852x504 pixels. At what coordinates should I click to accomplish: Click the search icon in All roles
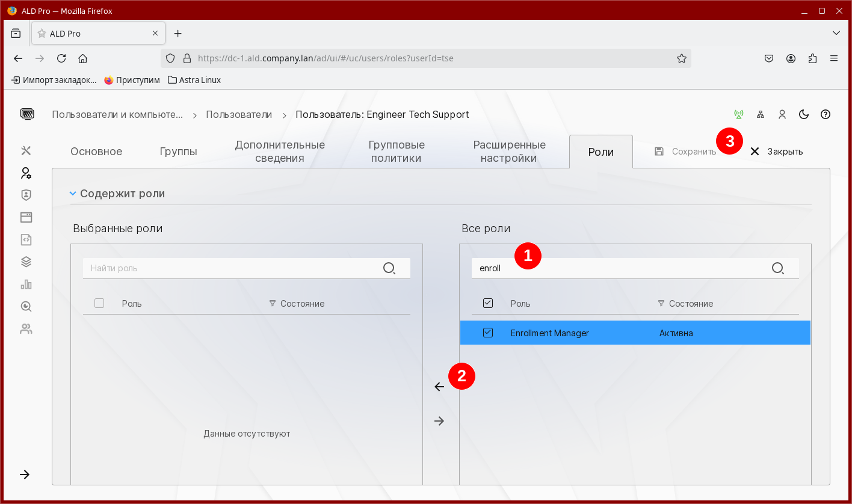click(x=777, y=268)
